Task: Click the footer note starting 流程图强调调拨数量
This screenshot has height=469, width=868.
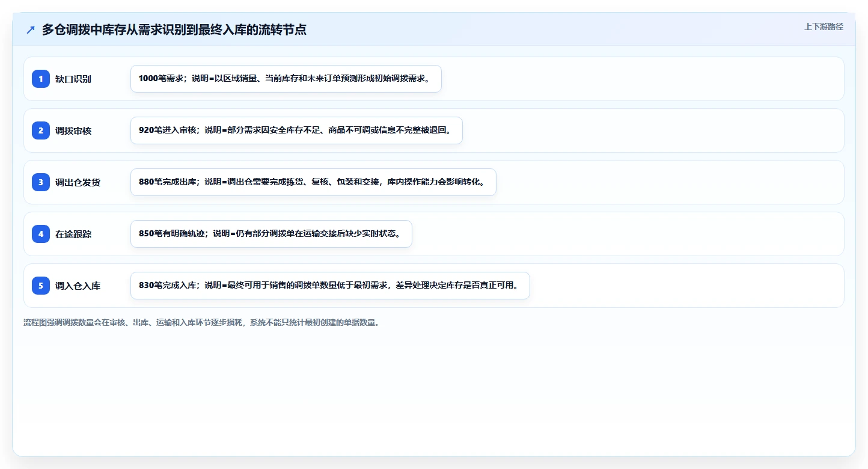Action: pyautogui.click(x=201, y=322)
